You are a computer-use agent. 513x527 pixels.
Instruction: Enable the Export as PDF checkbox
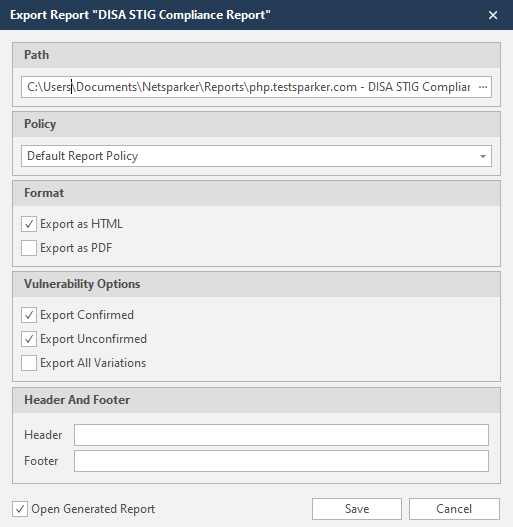pyautogui.click(x=29, y=248)
